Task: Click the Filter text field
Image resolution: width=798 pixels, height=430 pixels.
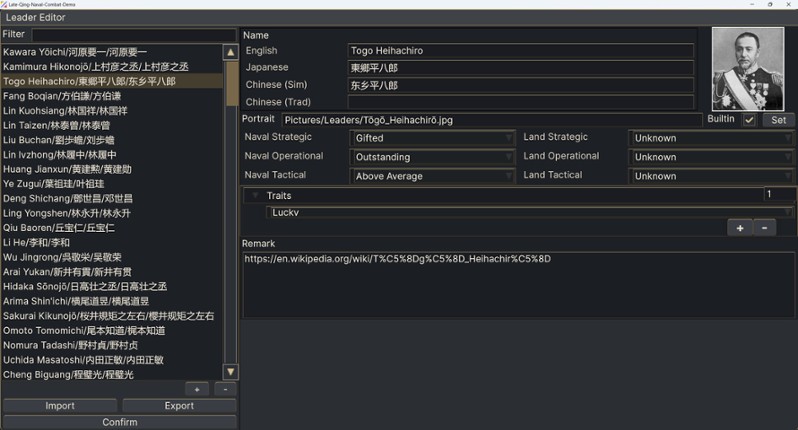Action: pos(133,35)
